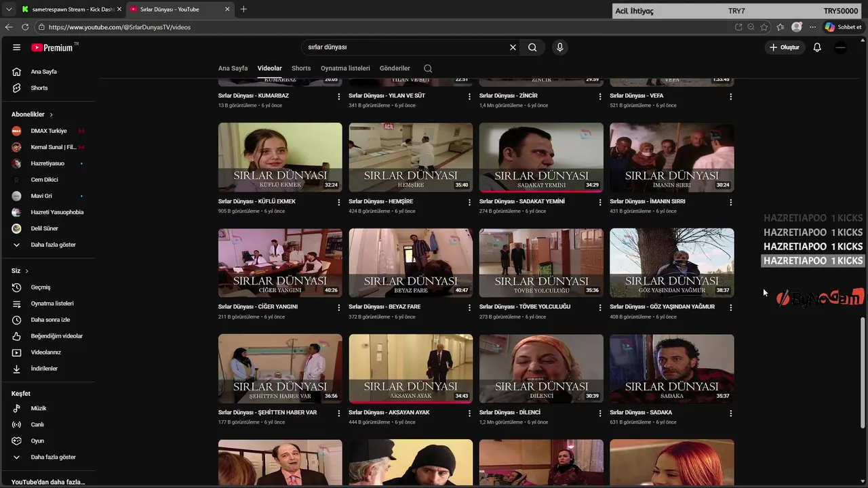Open options for İMANIN SIRRI video
868x488 pixels.
(x=730, y=202)
